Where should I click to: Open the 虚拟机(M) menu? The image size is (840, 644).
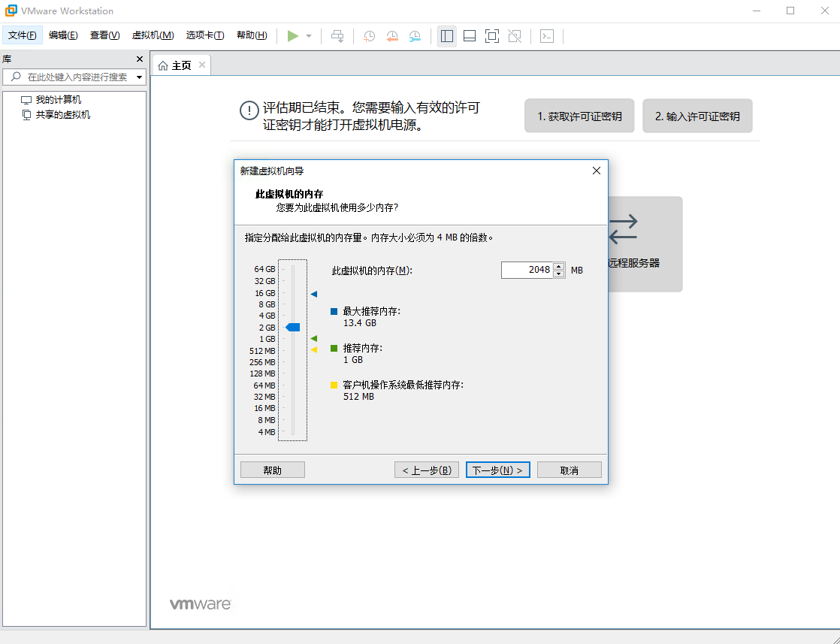pyautogui.click(x=153, y=35)
